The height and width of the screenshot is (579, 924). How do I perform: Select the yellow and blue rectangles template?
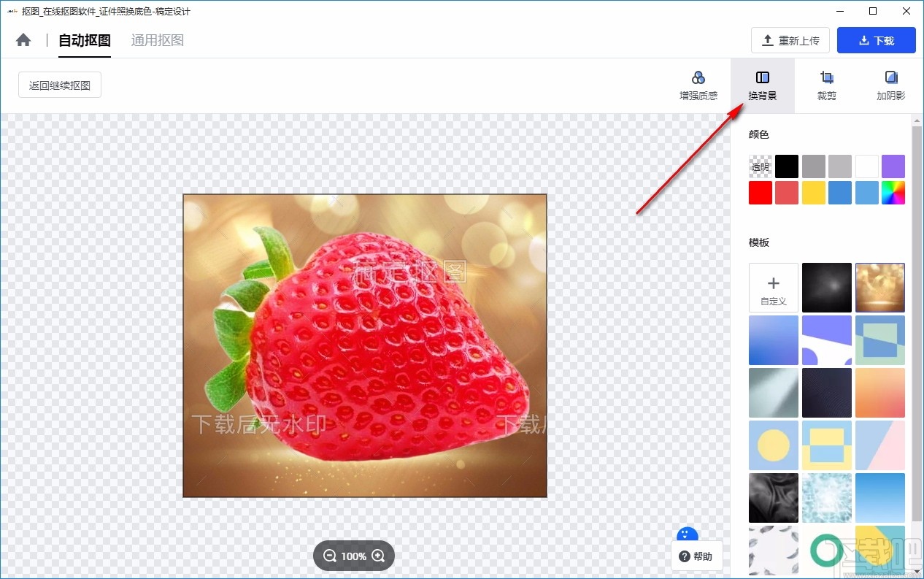[x=827, y=445]
